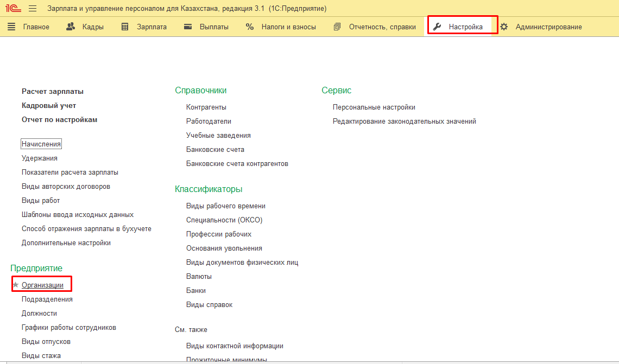Screen dimensions: 619x364
Task: Click the Администрирование gear icon
Action: point(504,27)
